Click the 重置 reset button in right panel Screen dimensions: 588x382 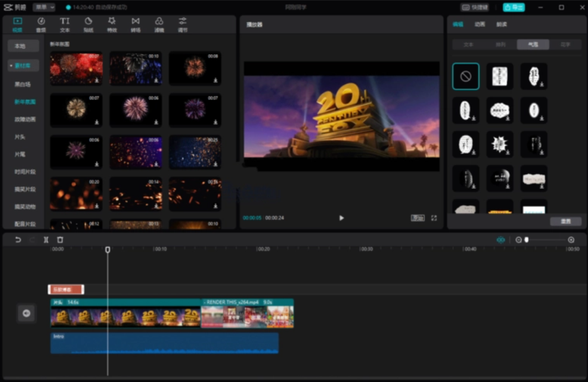click(565, 222)
